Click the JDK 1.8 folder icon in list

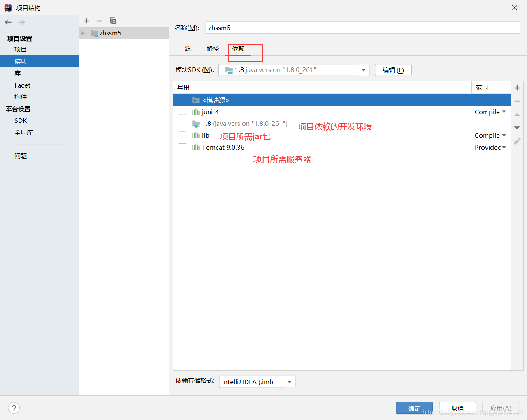click(196, 124)
